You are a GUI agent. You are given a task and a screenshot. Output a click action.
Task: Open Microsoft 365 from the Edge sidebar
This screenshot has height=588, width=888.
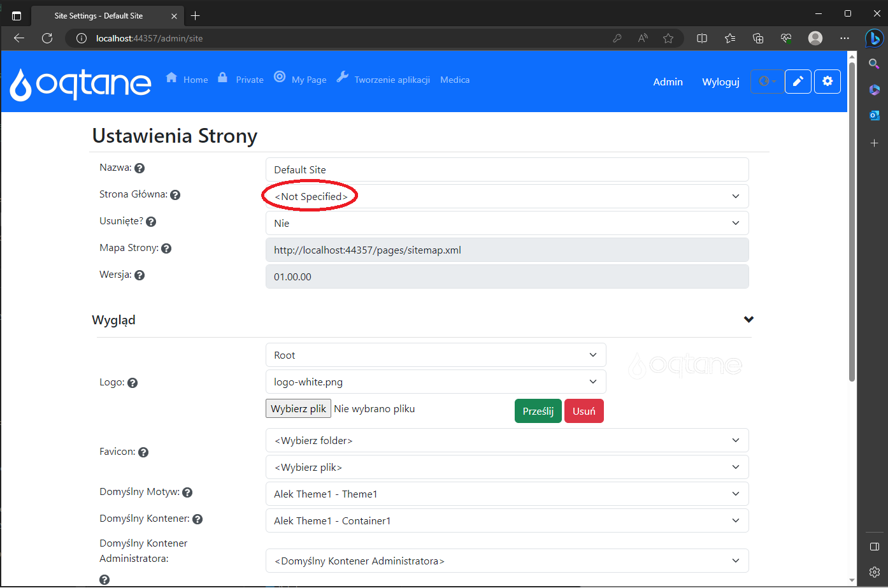873,89
